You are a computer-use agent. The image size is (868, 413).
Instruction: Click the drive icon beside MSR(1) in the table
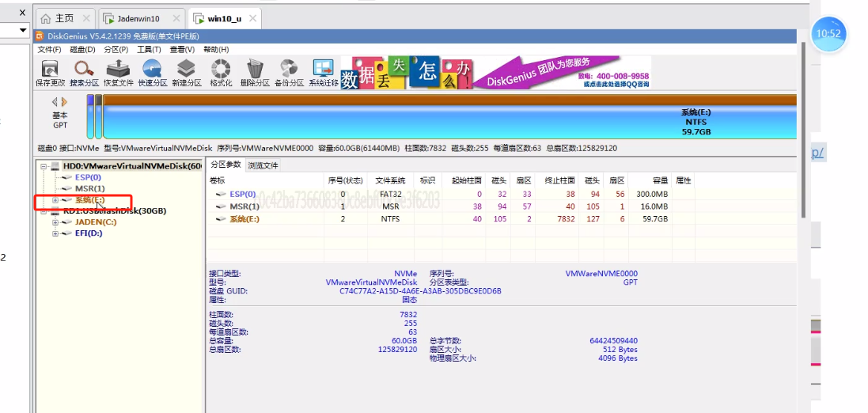(x=222, y=206)
